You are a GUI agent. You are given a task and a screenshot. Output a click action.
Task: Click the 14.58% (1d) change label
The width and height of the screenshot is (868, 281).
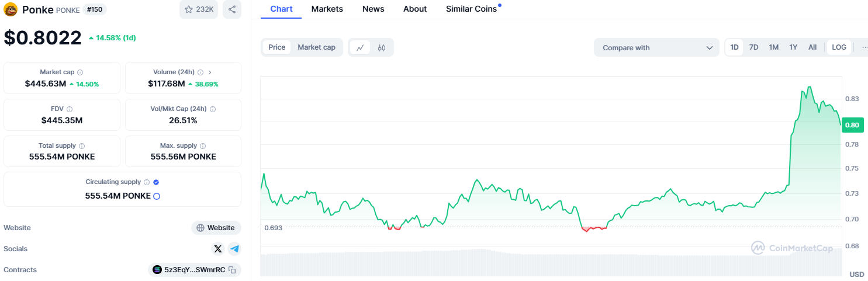click(112, 37)
